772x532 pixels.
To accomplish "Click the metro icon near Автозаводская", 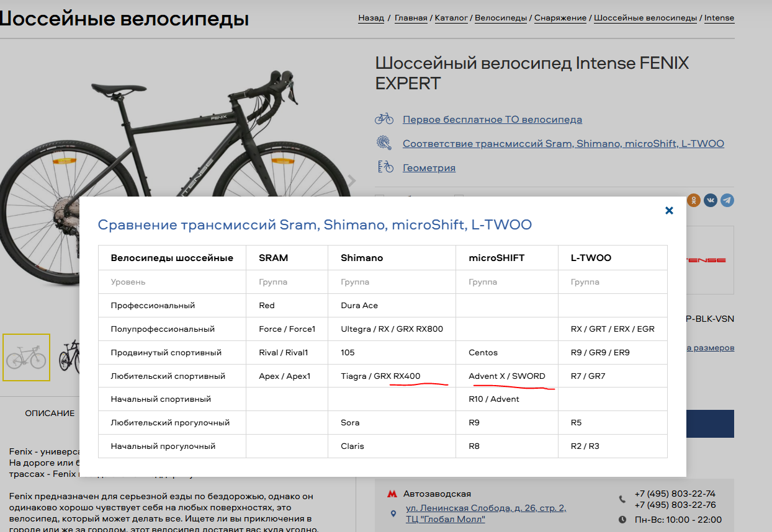I will [x=392, y=494].
